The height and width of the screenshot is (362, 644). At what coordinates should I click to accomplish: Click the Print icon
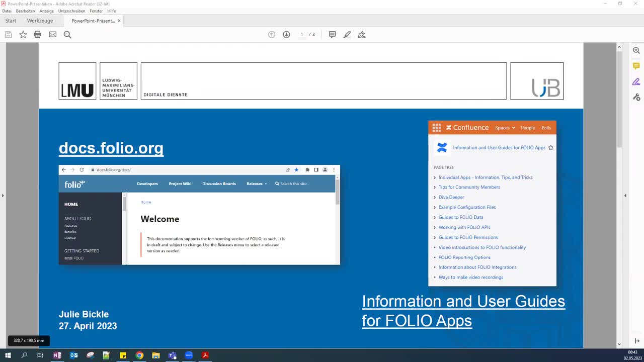[x=37, y=35]
